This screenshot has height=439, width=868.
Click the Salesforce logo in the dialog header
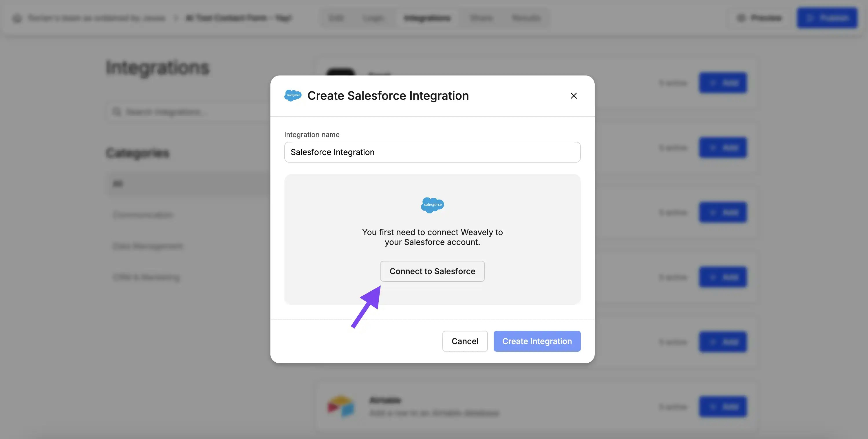coord(293,95)
